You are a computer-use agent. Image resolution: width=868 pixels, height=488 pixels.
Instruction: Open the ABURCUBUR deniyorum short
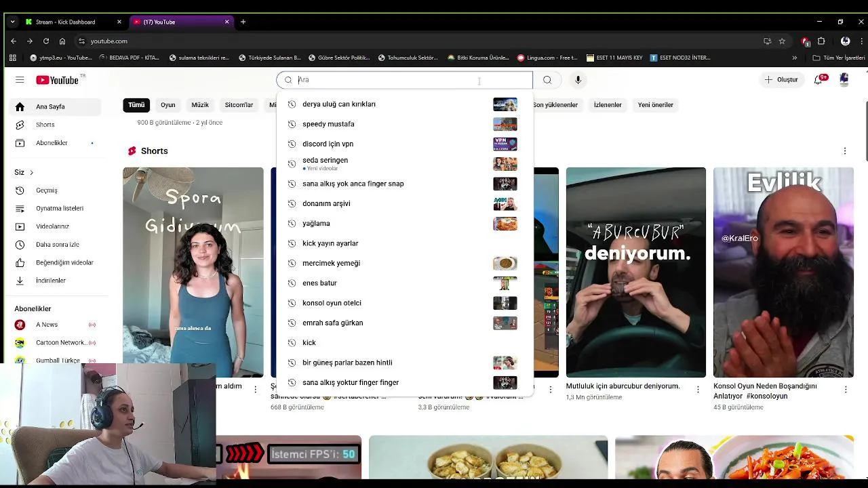636,272
